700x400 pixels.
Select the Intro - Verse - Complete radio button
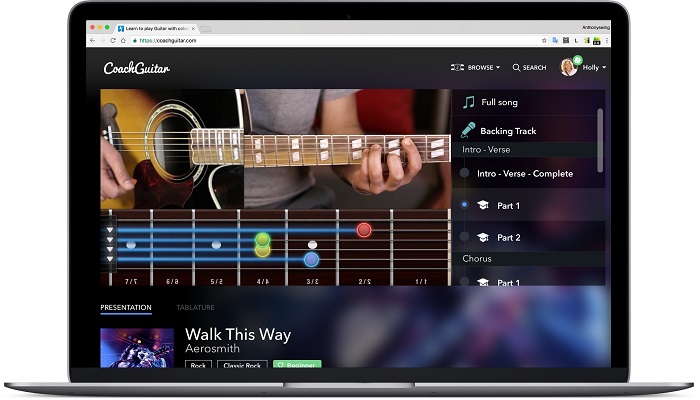(464, 173)
